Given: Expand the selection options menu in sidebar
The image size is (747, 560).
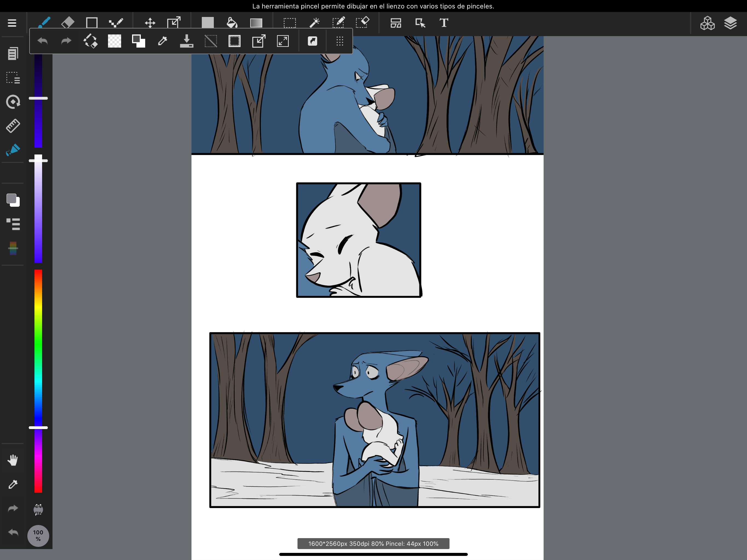Looking at the screenshot, I should coord(13,78).
